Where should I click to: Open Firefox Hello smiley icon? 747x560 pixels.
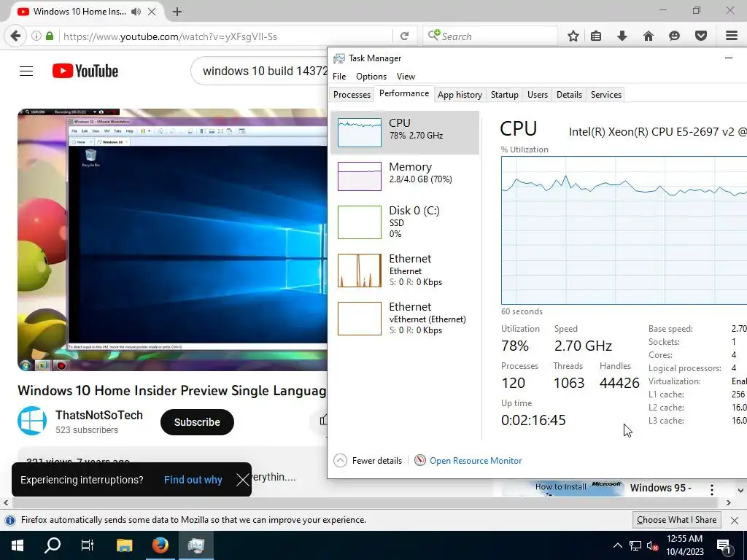click(x=674, y=36)
